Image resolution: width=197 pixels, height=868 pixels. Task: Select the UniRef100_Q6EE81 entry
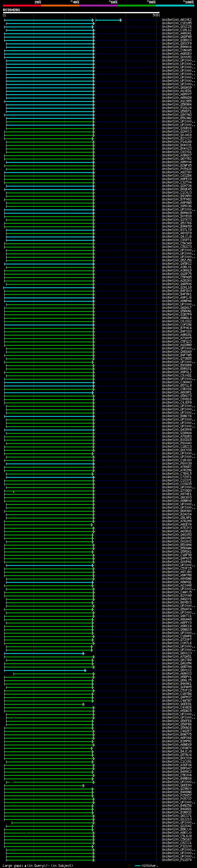[x=177, y=704]
